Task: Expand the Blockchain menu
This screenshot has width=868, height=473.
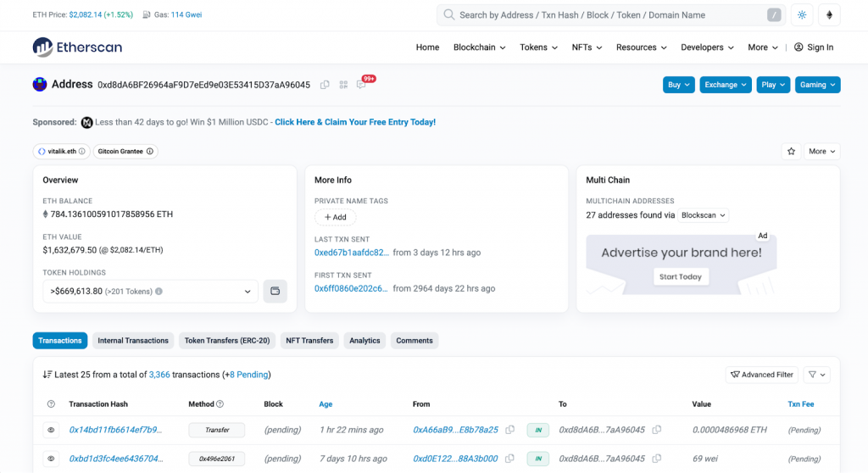Action: pyautogui.click(x=480, y=47)
